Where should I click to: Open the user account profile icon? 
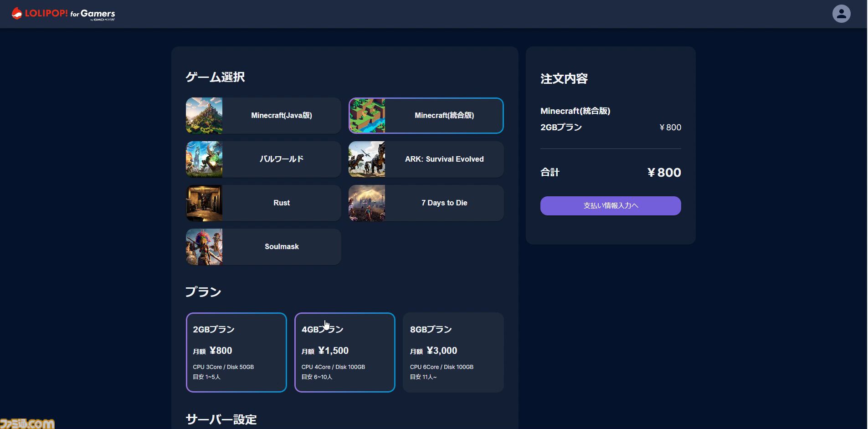841,14
